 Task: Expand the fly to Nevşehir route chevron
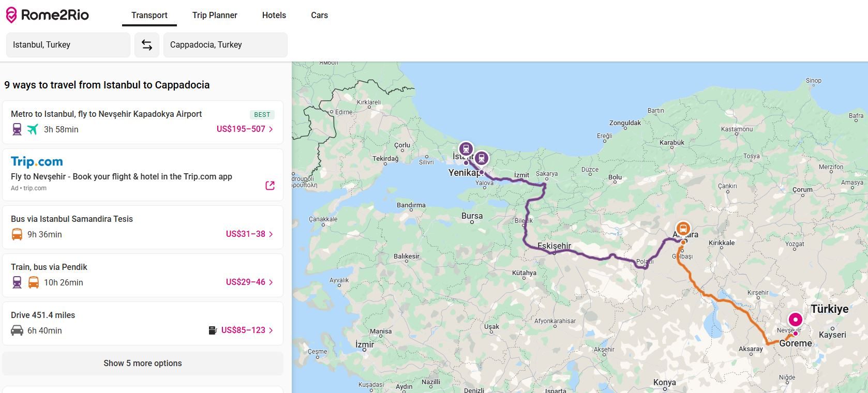pyautogui.click(x=271, y=129)
